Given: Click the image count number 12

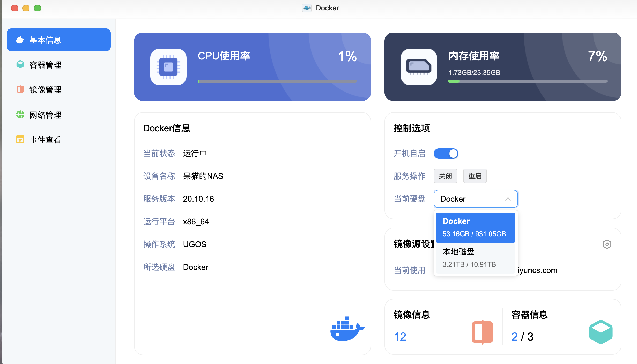Looking at the screenshot, I should coord(400,337).
